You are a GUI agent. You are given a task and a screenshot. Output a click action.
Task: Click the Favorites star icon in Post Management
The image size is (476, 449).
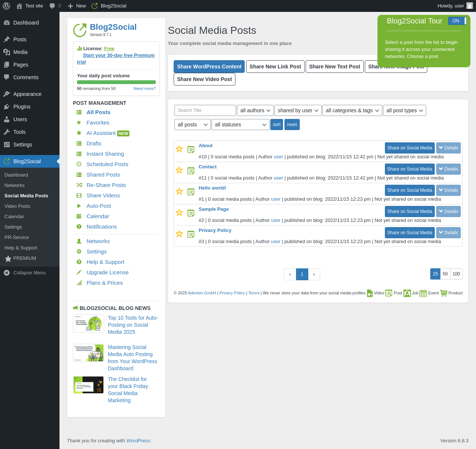tap(79, 123)
